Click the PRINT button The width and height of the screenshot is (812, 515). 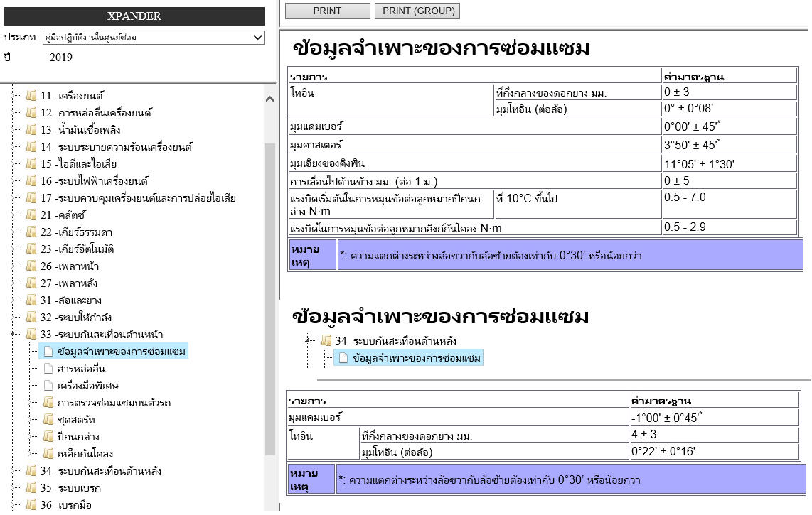[327, 11]
